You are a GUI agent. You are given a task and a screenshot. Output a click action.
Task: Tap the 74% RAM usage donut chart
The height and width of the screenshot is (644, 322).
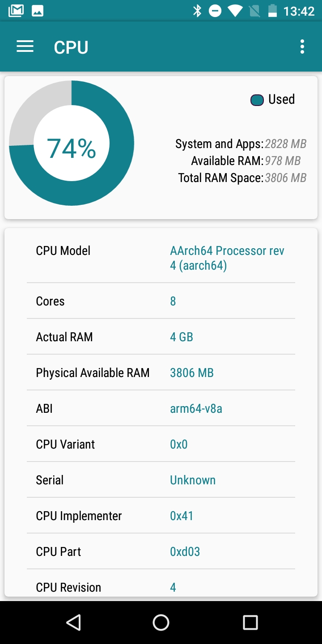click(72, 143)
